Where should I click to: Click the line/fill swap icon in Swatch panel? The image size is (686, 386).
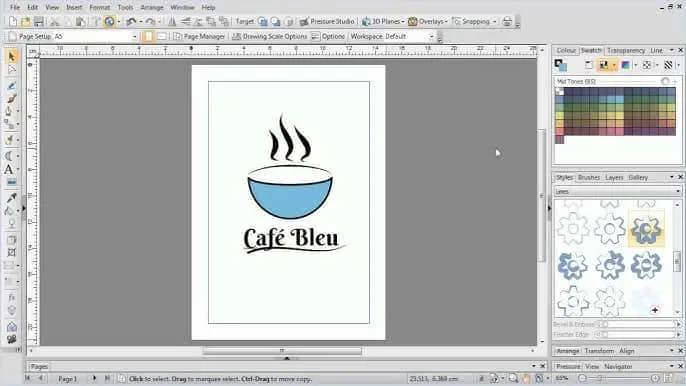click(x=561, y=65)
